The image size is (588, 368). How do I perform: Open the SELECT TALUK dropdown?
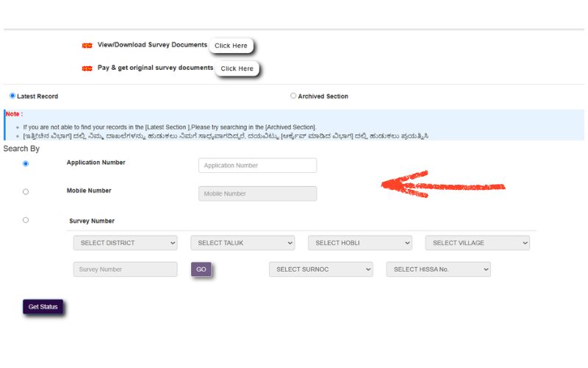243,243
